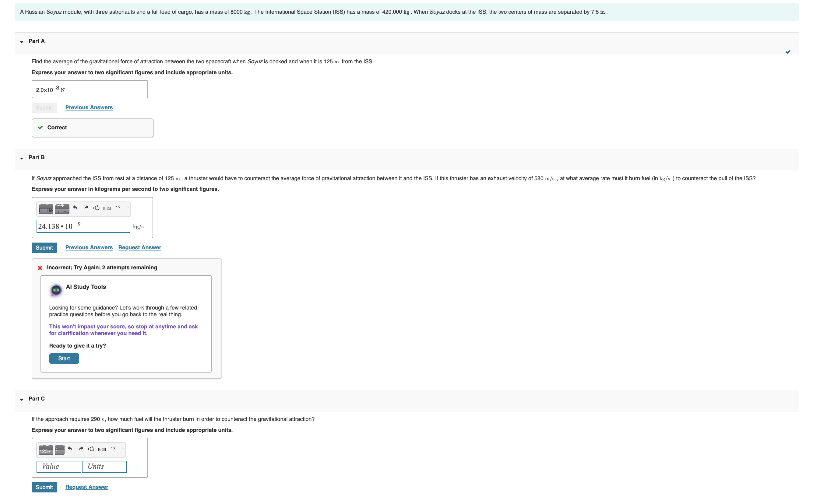Click Request Answer link for Part B
This screenshot has width=813, height=504.
[140, 247]
